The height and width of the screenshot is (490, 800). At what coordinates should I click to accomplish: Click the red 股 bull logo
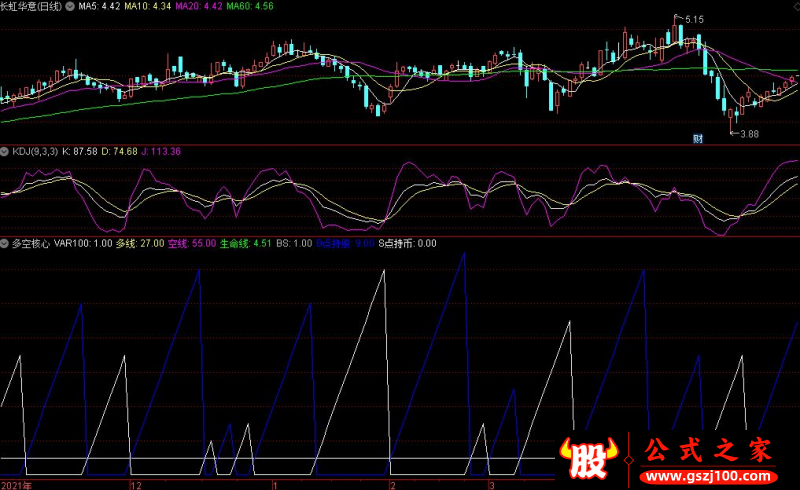point(589,457)
